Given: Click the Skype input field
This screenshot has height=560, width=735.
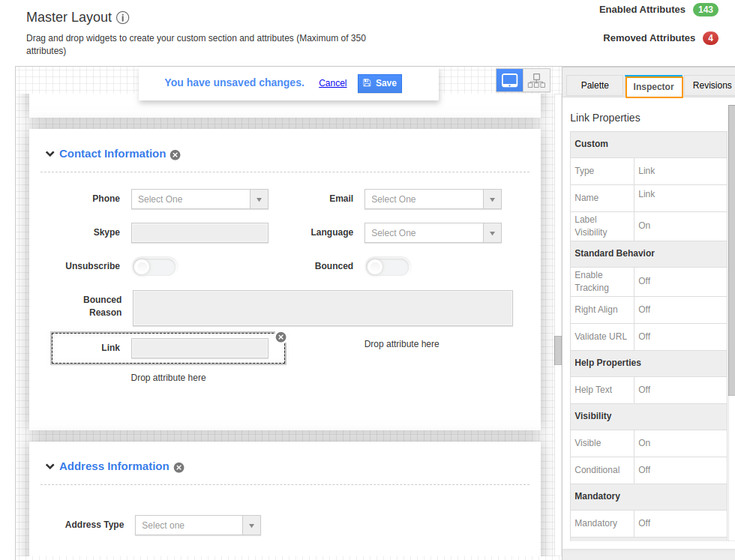Looking at the screenshot, I should click(199, 233).
